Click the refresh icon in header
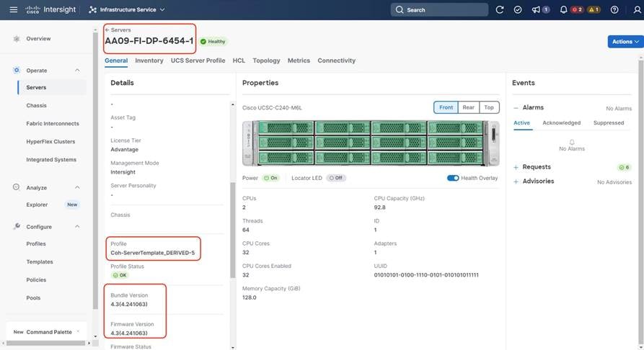Screen dimensions: 644x350 pos(500,9)
